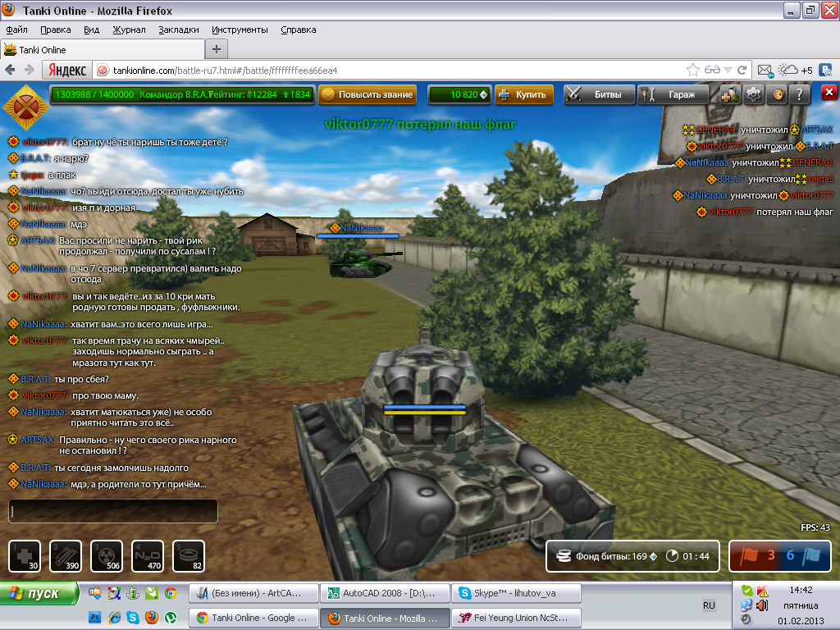840x630 pixels.
Task: Switch to Skype lihutov_va taskbar window
Action: 516,593
